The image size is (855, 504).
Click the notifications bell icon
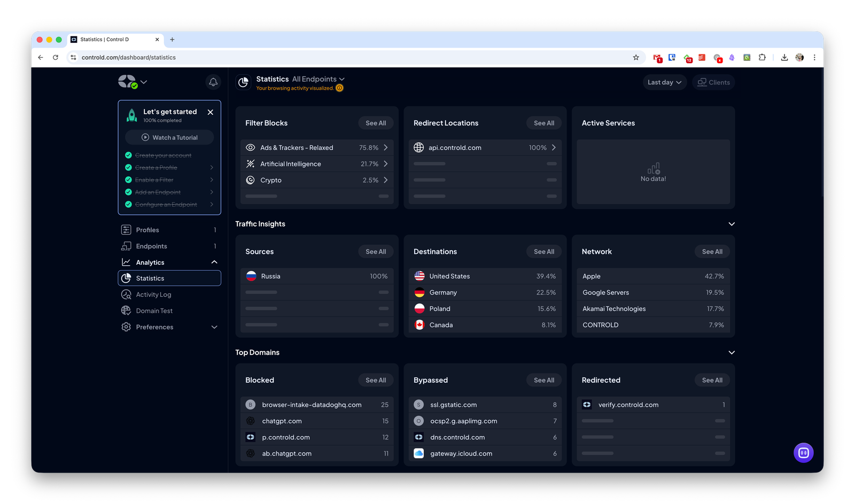[x=213, y=82]
